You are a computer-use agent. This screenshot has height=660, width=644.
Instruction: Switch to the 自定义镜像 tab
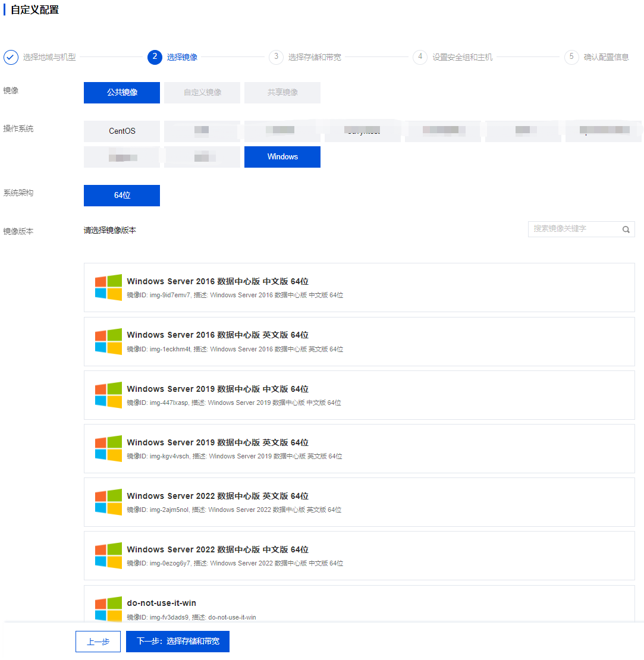202,93
